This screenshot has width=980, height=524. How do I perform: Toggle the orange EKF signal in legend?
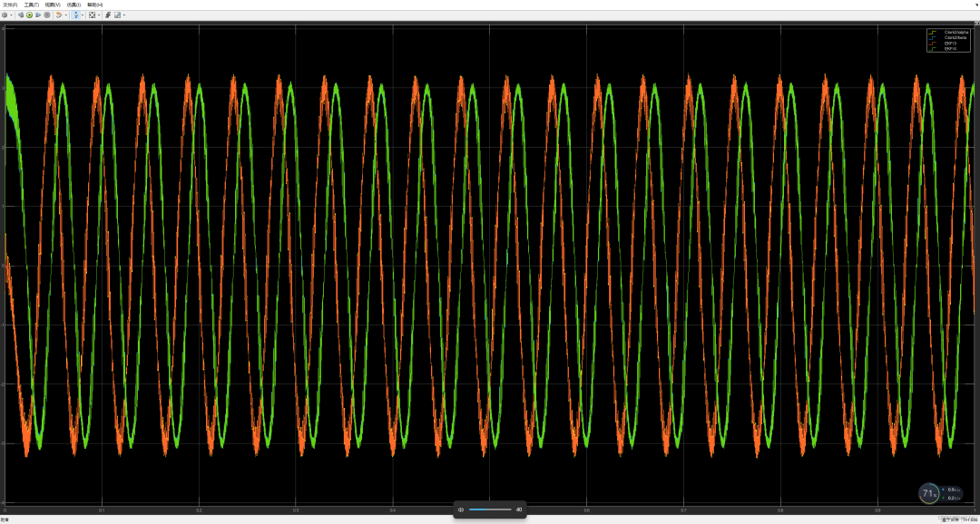pyautogui.click(x=949, y=43)
